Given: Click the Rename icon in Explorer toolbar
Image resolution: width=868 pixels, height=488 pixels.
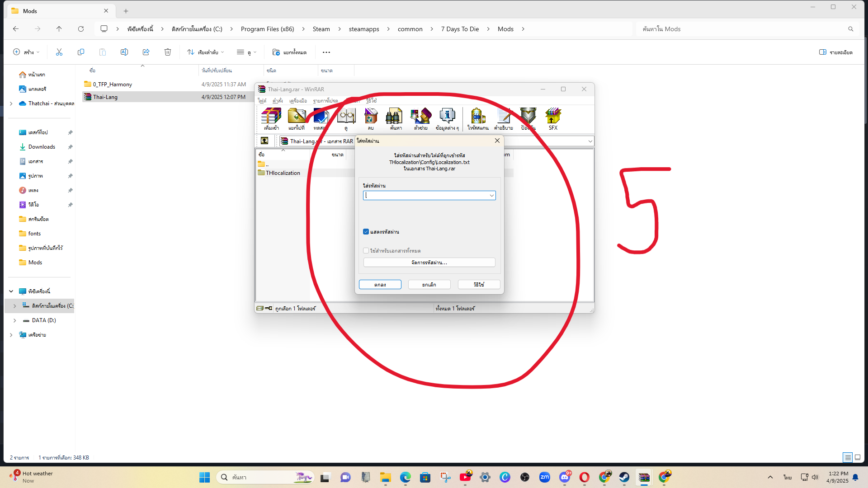Looking at the screenshot, I should coord(124,52).
